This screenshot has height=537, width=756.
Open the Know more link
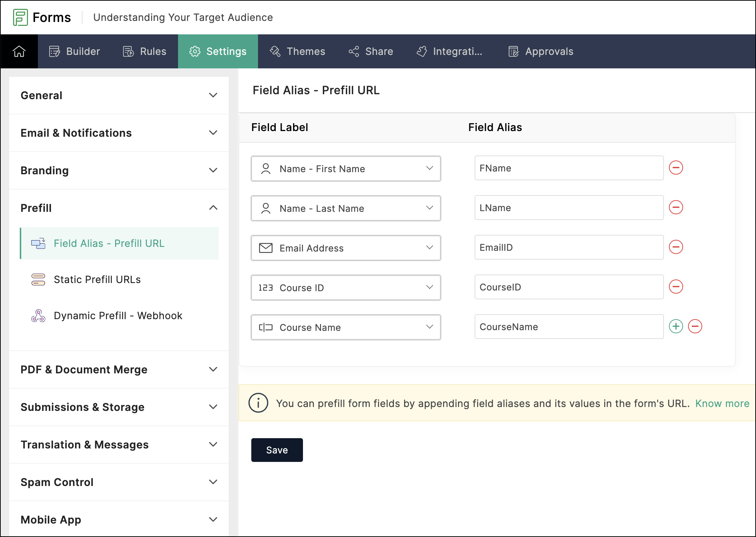pyautogui.click(x=722, y=403)
